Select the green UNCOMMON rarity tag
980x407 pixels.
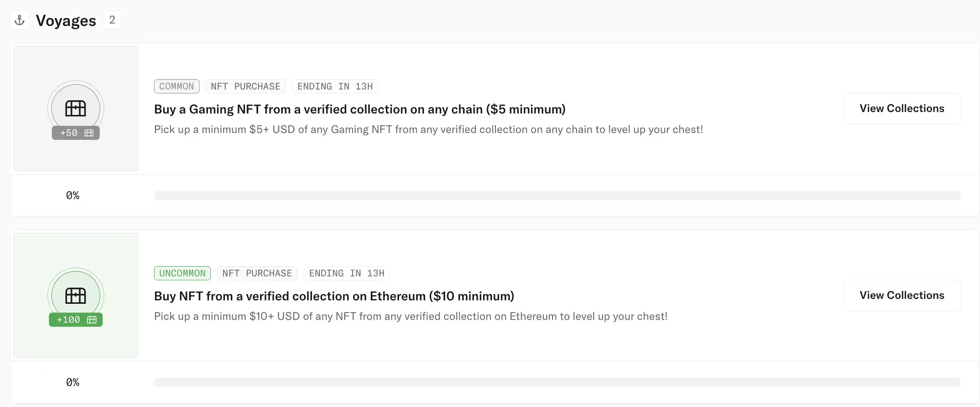tap(182, 273)
